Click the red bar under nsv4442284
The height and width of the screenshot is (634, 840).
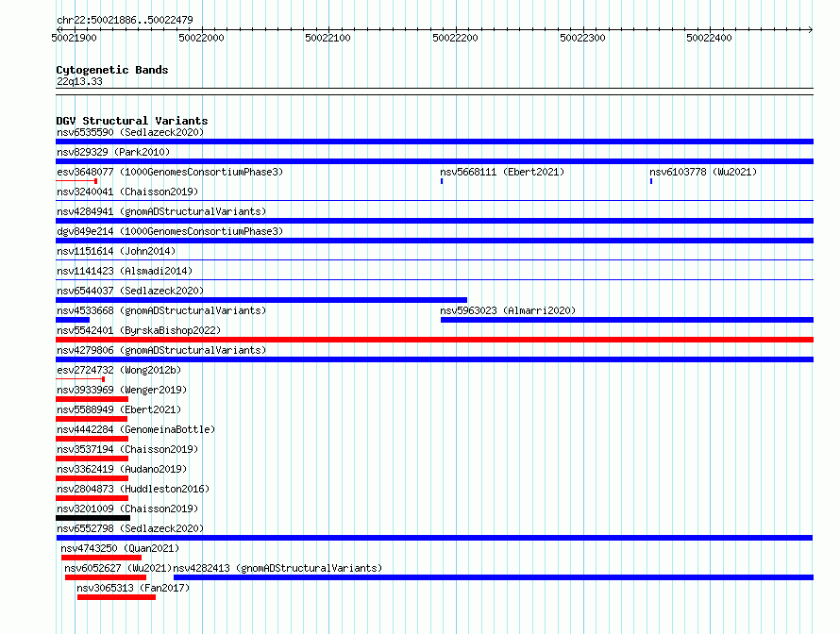92,439
